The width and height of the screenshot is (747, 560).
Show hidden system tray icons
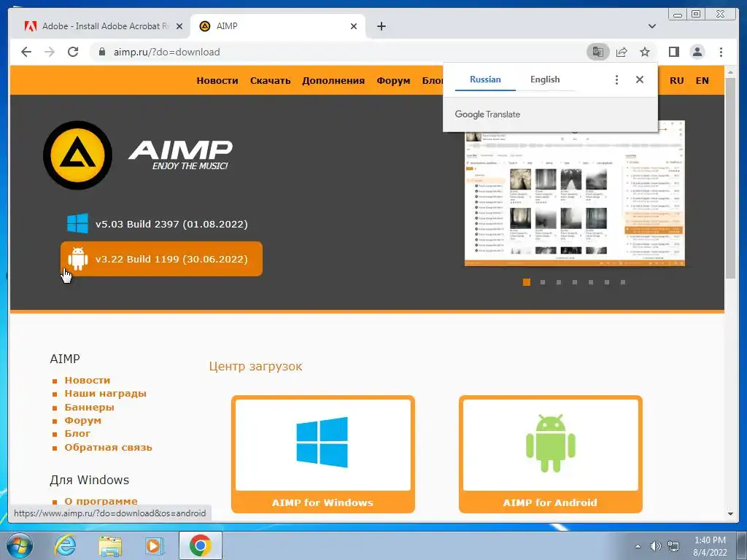[x=638, y=546]
